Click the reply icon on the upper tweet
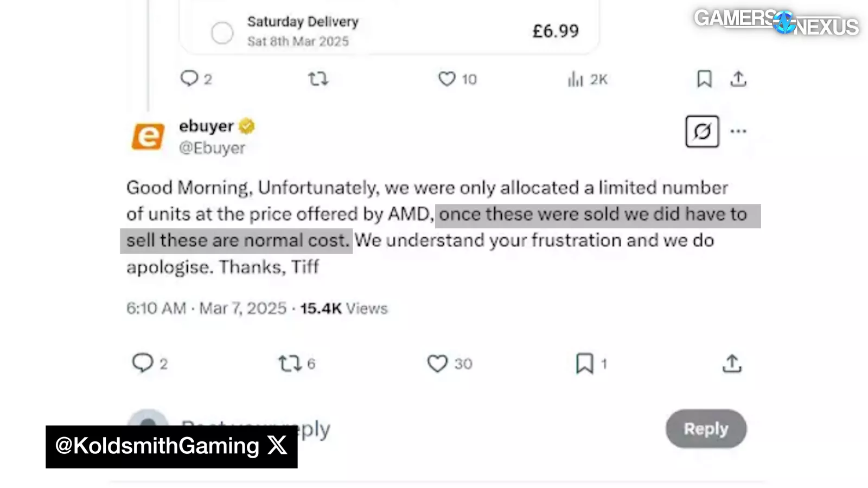Image resolution: width=868 pixels, height=488 pixels. point(189,79)
